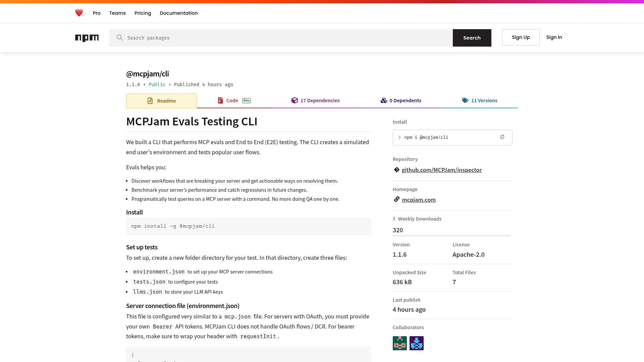This screenshot has width=644, height=362.
Task: Open the second purple collaborator avatar
Action: click(417, 343)
